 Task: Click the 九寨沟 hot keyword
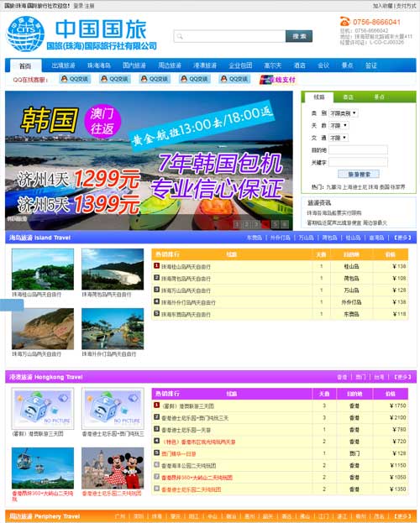(333, 187)
